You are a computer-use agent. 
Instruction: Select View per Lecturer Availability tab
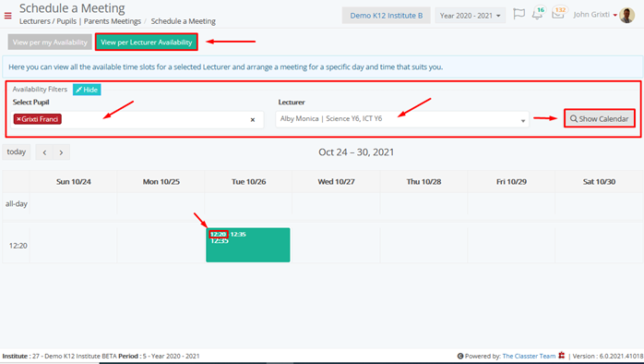[146, 42]
